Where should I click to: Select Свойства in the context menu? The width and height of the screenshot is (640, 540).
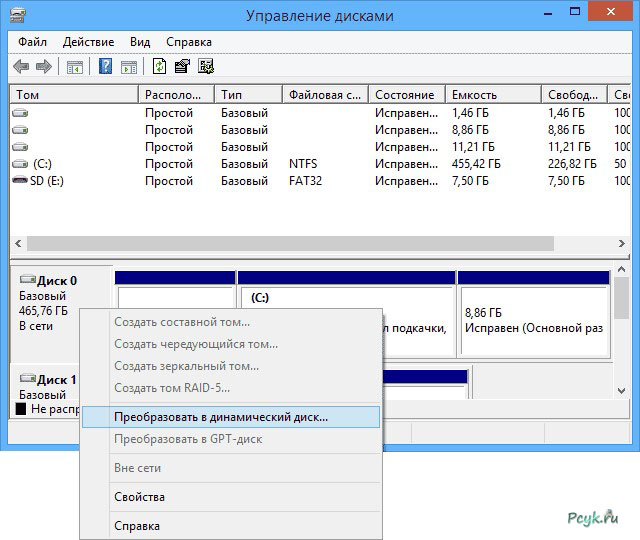[231, 497]
